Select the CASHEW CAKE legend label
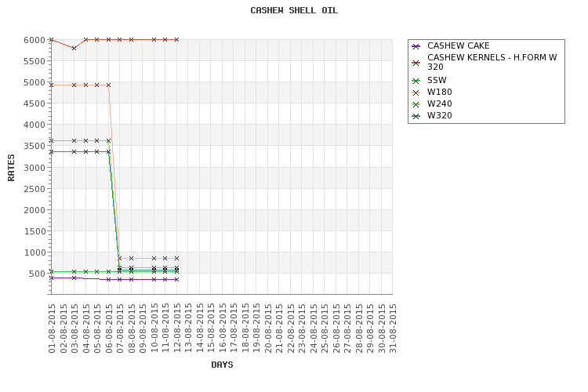Image resolution: width=588 pixels, height=392 pixels. (x=459, y=45)
